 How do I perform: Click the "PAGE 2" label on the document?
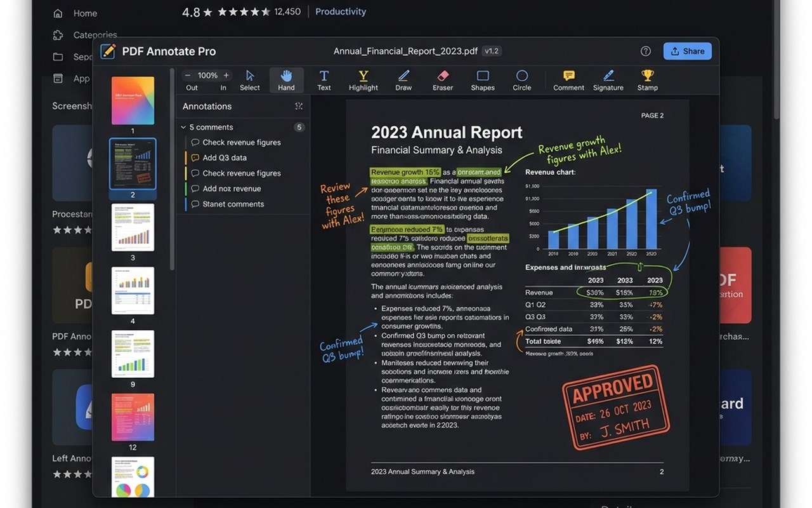tap(652, 116)
